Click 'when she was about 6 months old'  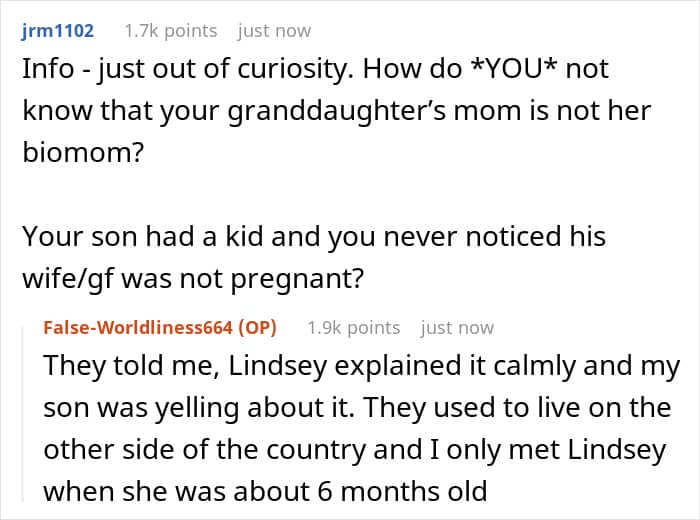click(x=265, y=491)
